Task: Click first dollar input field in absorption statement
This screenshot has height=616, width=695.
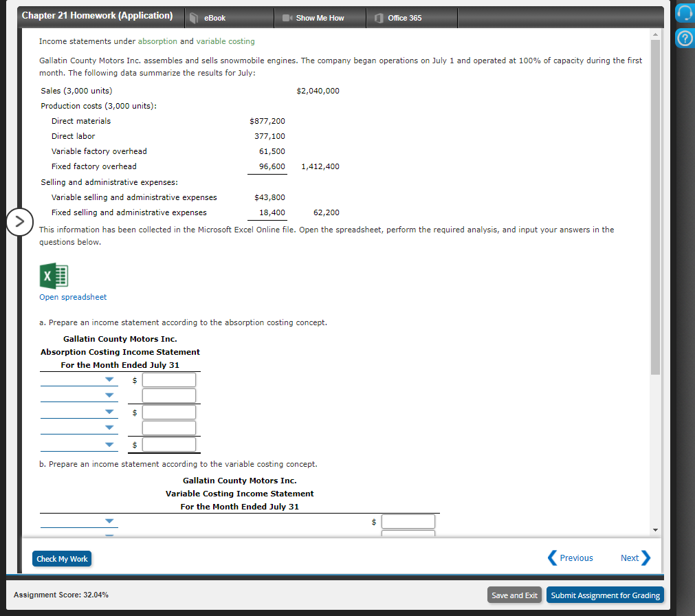Action: click(x=168, y=379)
